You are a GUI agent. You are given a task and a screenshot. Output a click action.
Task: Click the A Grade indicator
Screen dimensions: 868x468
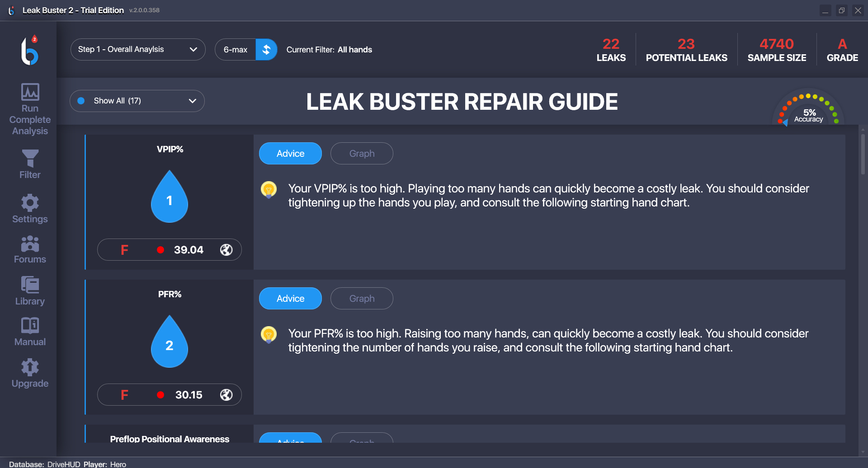[x=842, y=50]
